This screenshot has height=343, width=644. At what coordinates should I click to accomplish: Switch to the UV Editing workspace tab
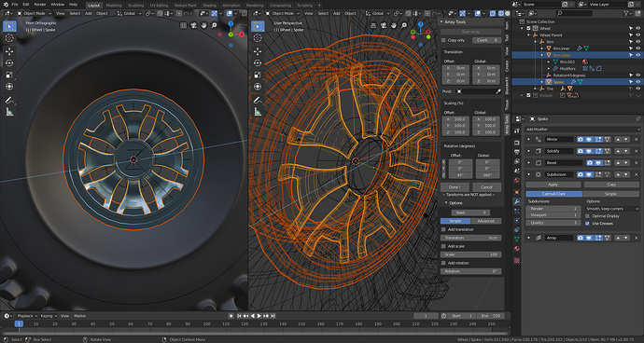click(x=158, y=6)
